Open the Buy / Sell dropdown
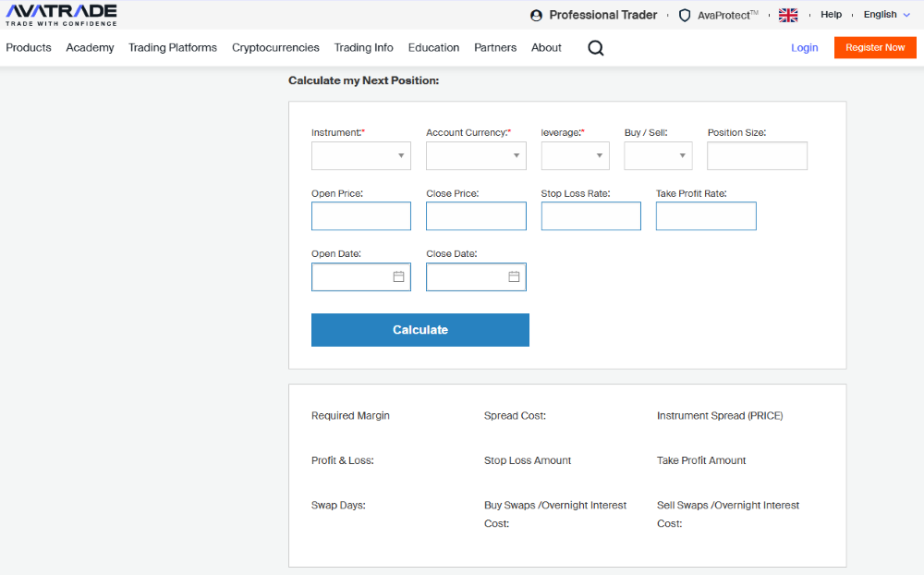Viewport: 924px width, 575px height. 658,156
